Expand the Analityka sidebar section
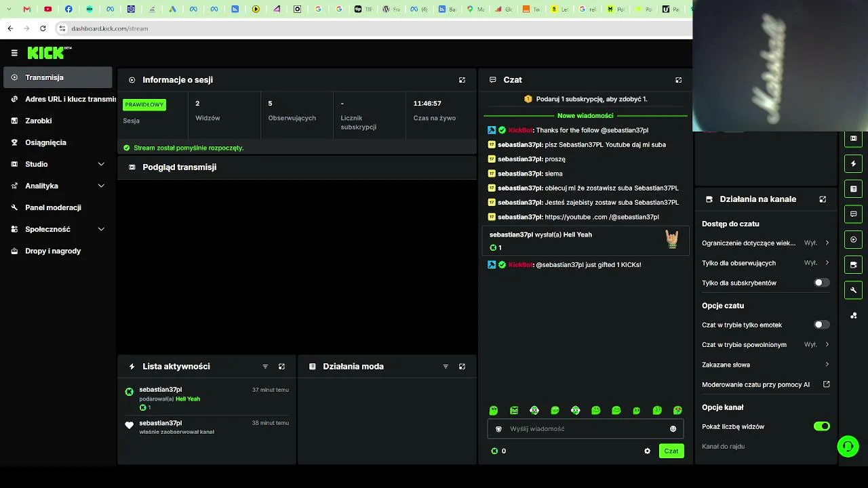The image size is (868, 488). 58,186
